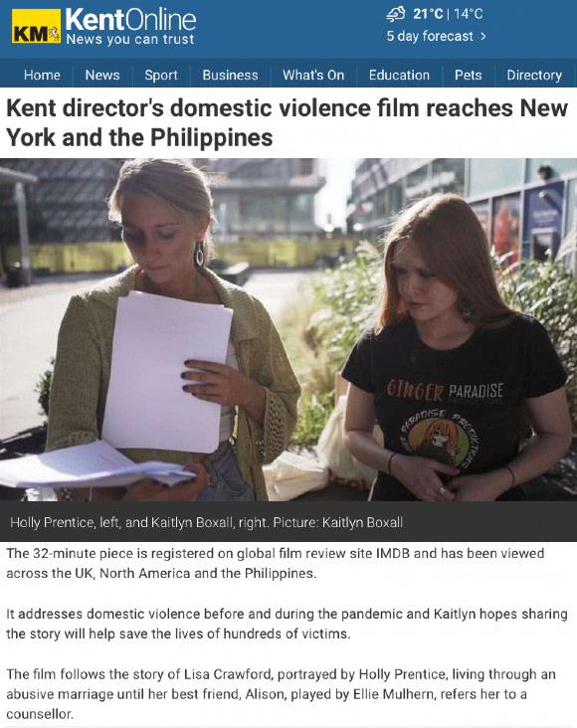Click the paragraph about Lisa Crawford
The height and width of the screenshot is (728, 577).
pyautogui.click(x=281, y=693)
